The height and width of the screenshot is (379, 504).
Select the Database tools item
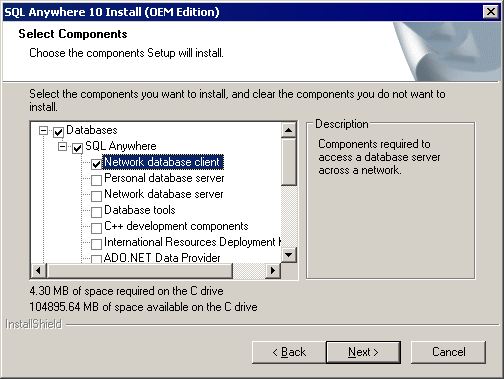[x=140, y=210]
